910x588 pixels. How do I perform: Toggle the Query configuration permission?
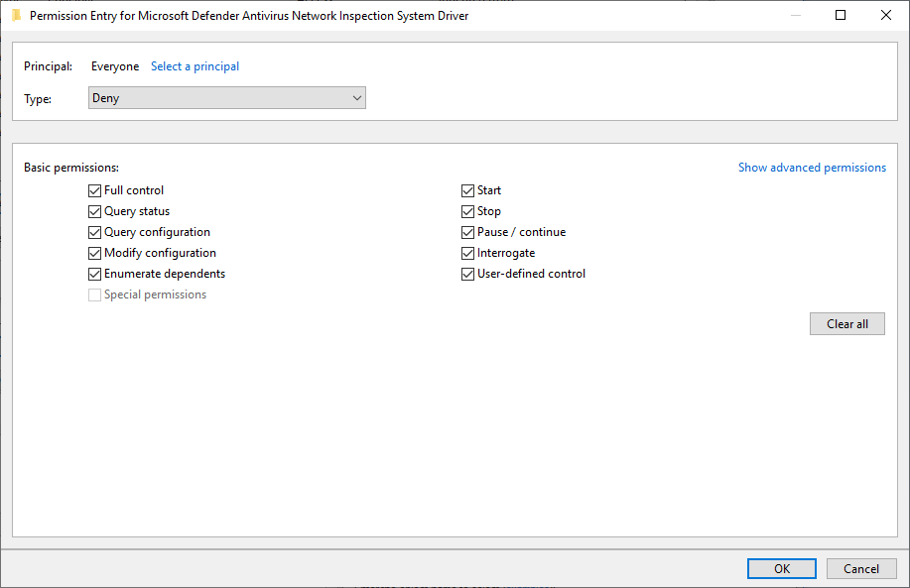point(94,233)
